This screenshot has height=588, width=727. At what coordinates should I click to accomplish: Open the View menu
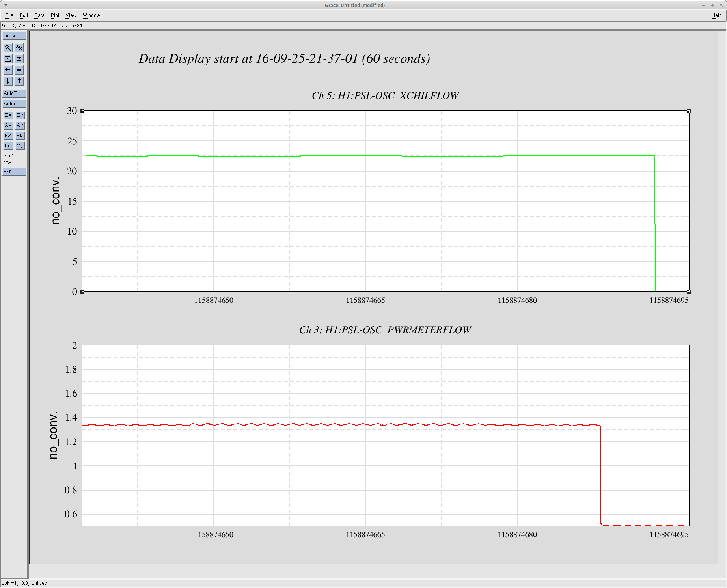[x=71, y=15]
